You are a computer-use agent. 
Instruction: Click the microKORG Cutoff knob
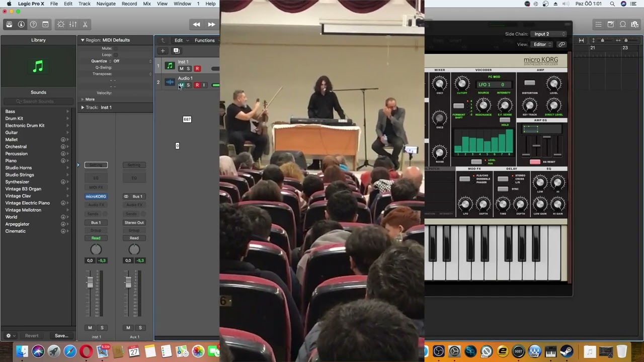click(x=461, y=83)
